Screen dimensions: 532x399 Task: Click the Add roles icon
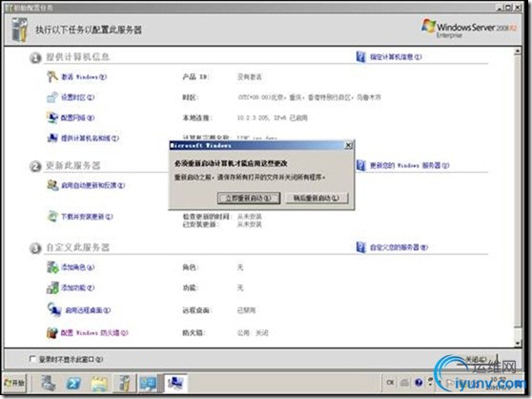point(52,267)
